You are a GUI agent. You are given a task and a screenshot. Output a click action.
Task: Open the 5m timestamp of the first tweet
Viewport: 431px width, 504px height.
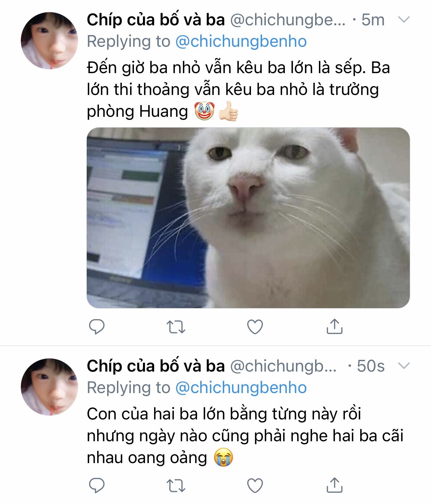[373, 20]
